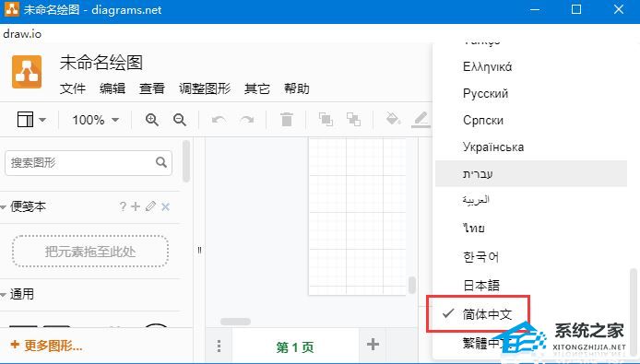The height and width of the screenshot is (364, 640).
Task: Open the pages menu dots icon
Action: point(219,346)
